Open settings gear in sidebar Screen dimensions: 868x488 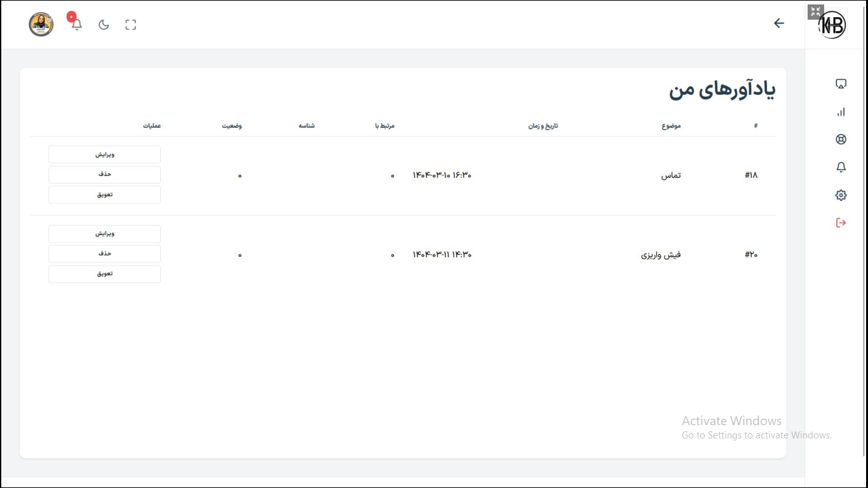(841, 195)
